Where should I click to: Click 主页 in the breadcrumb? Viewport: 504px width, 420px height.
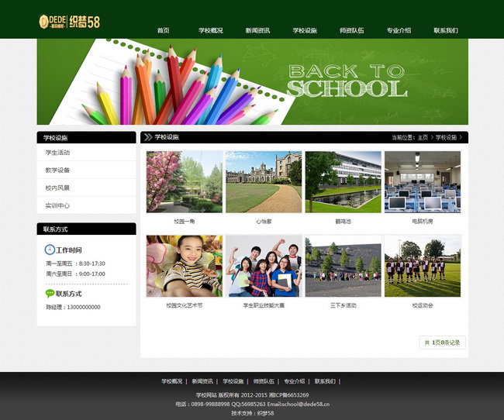point(423,137)
